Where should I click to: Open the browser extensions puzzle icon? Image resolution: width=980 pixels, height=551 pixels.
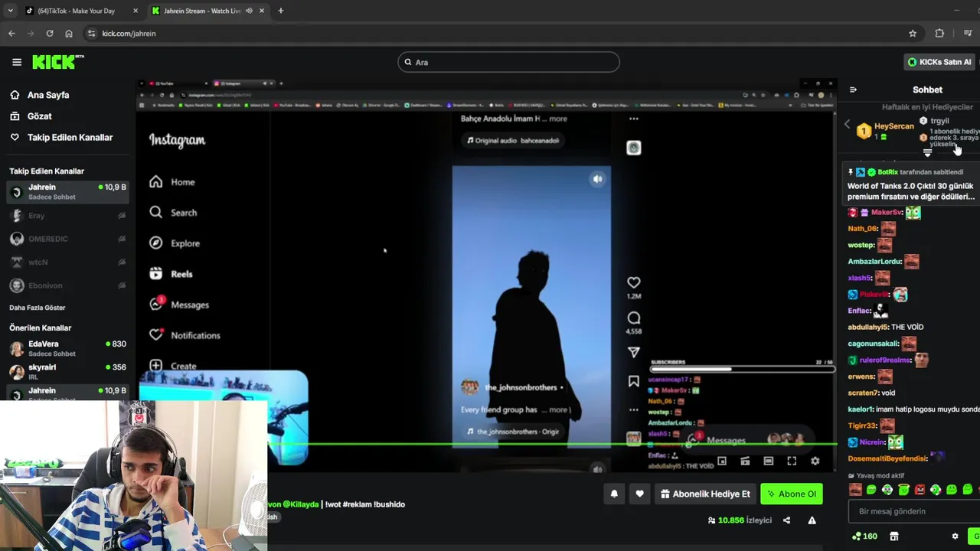pos(939,34)
